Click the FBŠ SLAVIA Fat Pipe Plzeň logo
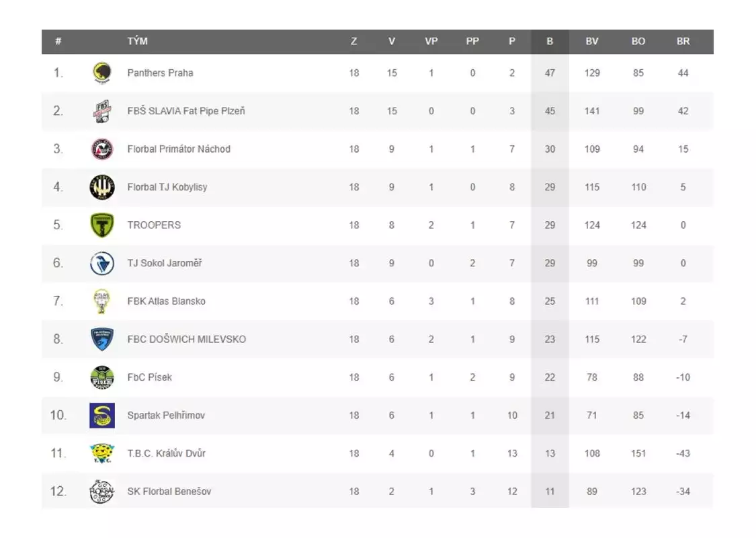 102,111
